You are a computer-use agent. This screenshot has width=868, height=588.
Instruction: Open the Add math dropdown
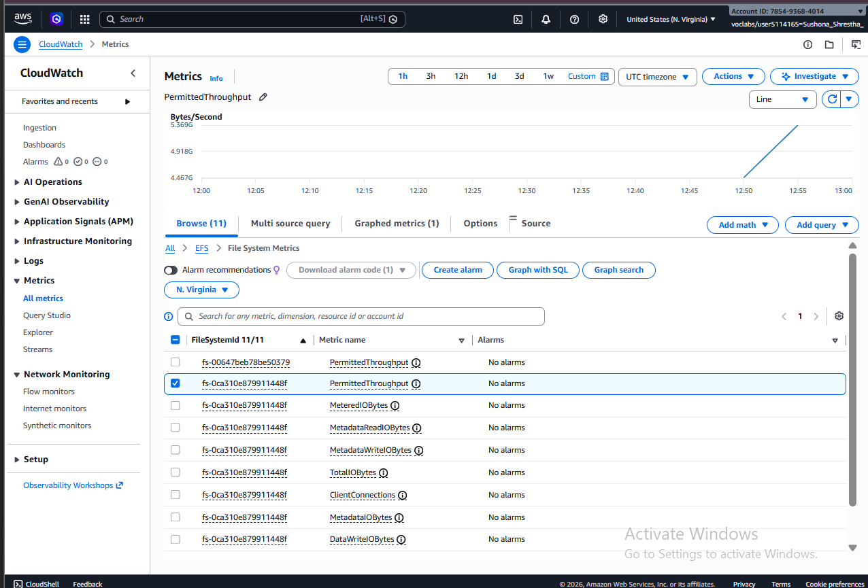(x=743, y=225)
